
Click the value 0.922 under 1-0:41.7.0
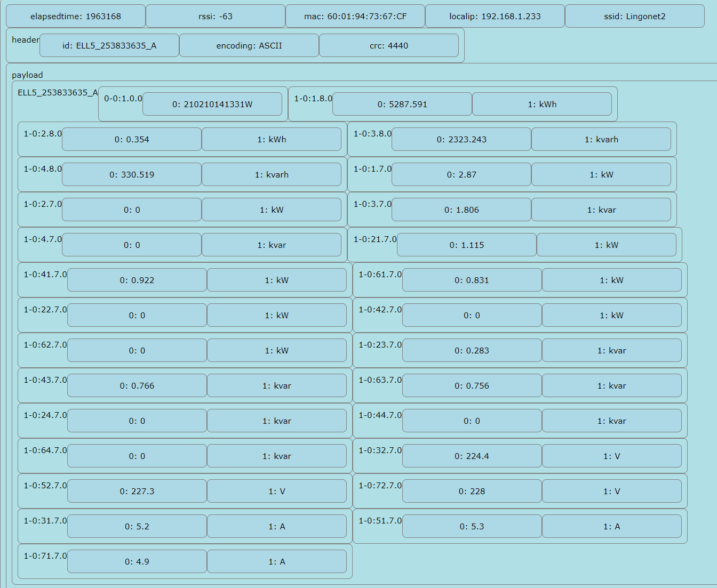point(137,280)
